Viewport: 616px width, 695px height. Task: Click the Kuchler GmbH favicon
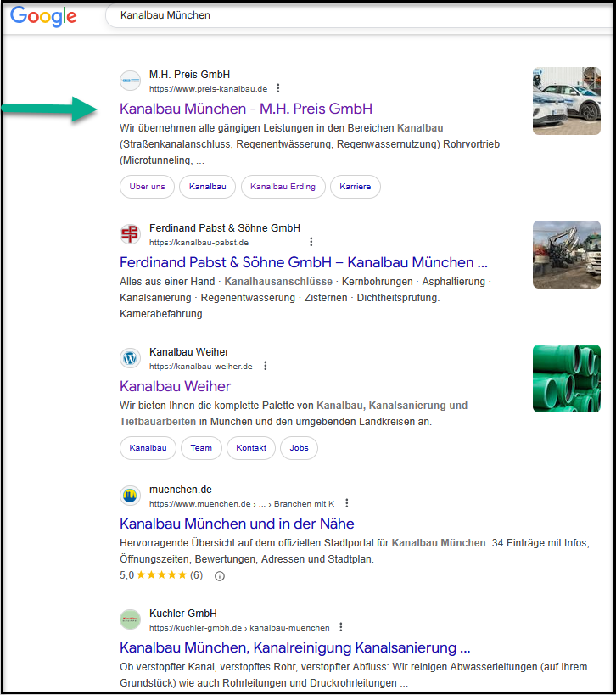pos(130,619)
